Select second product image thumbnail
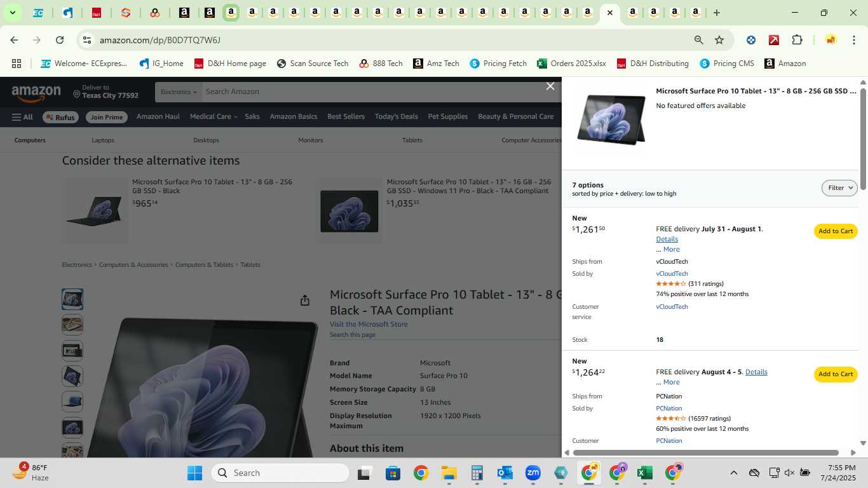Screen dimensions: 868x488 [x=72, y=325]
